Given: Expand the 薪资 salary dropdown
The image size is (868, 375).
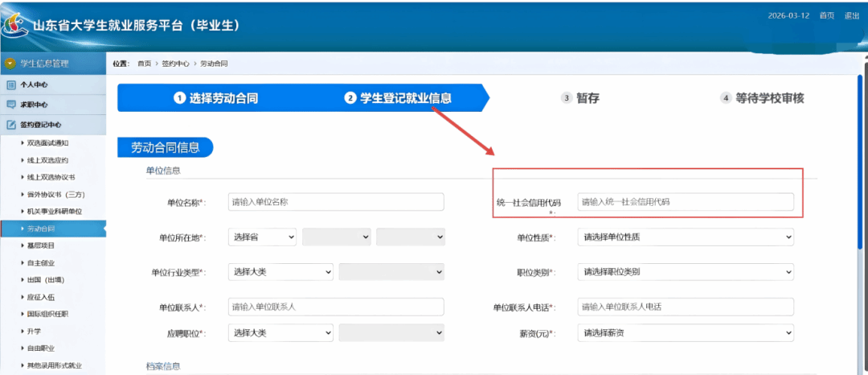Looking at the screenshot, I should pyautogui.click(x=685, y=333).
